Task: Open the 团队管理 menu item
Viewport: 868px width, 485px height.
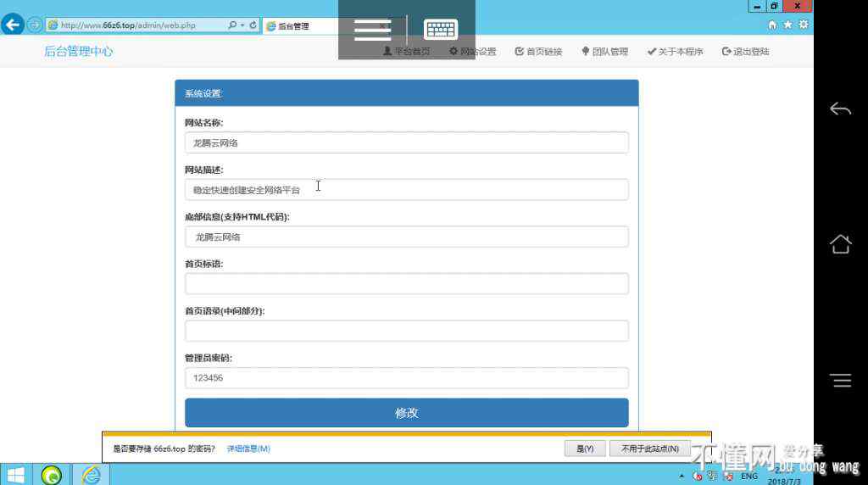Action: coord(604,52)
